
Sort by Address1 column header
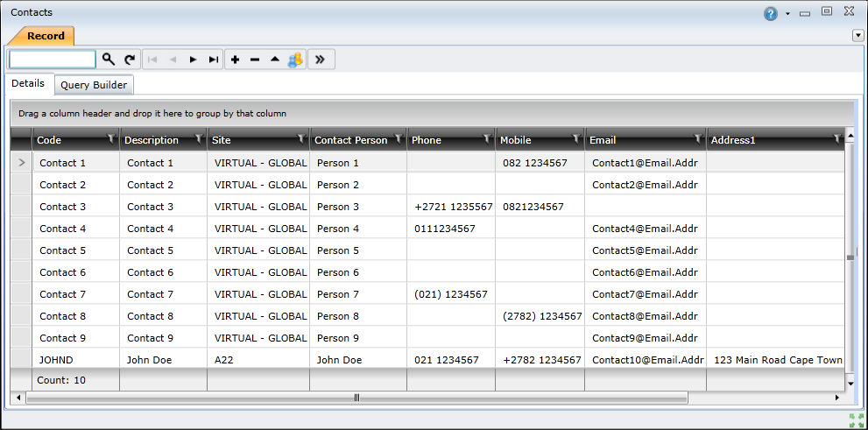click(733, 141)
